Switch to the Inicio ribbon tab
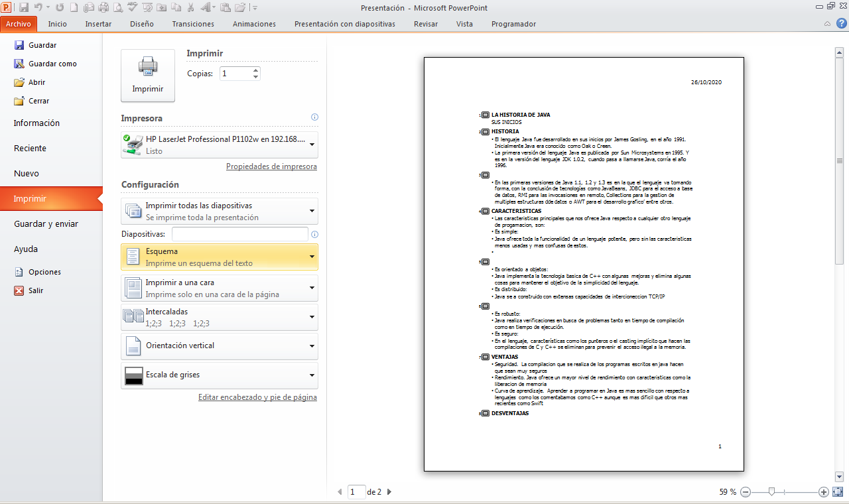The width and height of the screenshot is (849, 504). click(x=57, y=24)
